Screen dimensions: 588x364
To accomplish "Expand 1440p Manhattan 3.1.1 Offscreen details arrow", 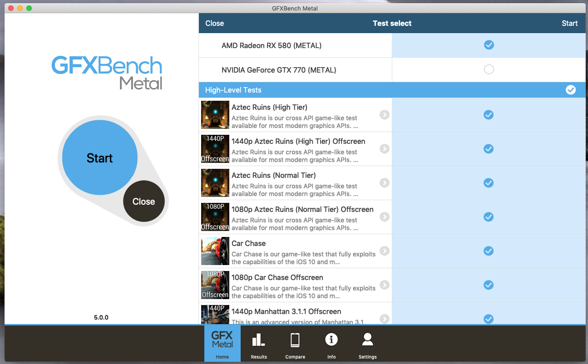I will click(385, 319).
